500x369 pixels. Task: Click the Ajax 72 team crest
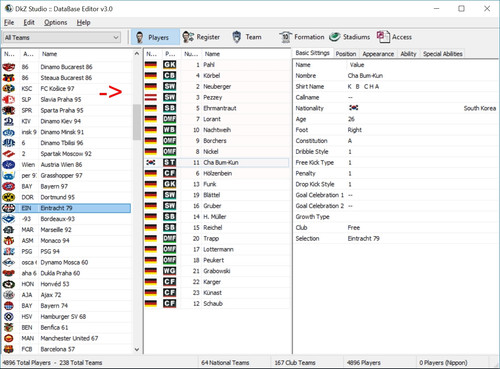[9, 295]
